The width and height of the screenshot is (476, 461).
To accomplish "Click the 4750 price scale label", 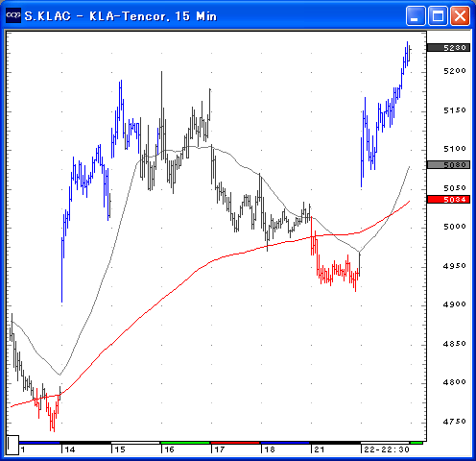I will (x=455, y=422).
